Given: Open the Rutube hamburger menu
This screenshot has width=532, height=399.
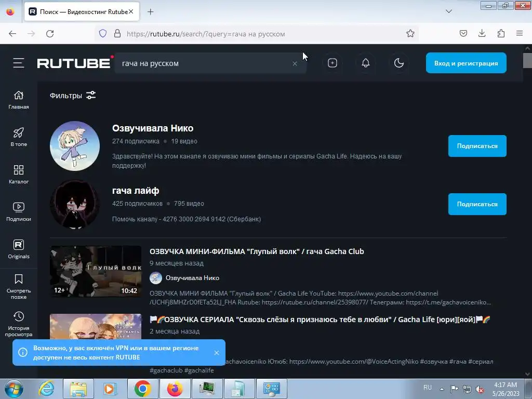Looking at the screenshot, I should pos(19,63).
